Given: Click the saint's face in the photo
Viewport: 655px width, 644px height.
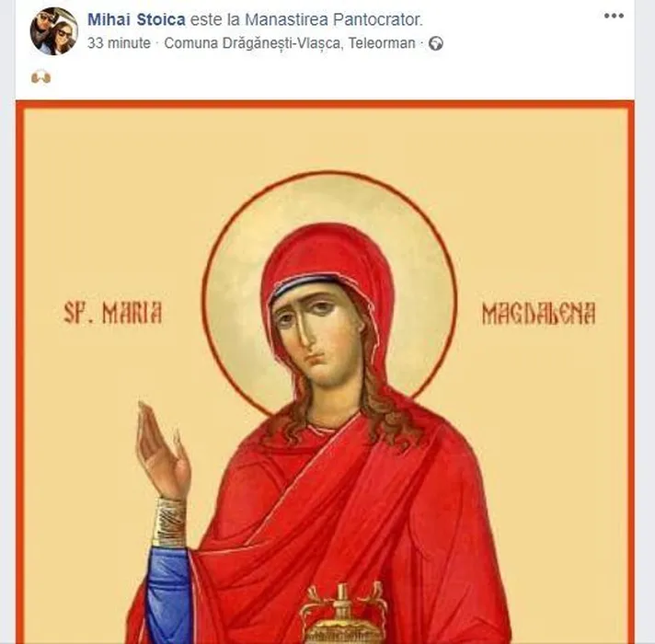Looking at the screenshot, I should (316, 334).
